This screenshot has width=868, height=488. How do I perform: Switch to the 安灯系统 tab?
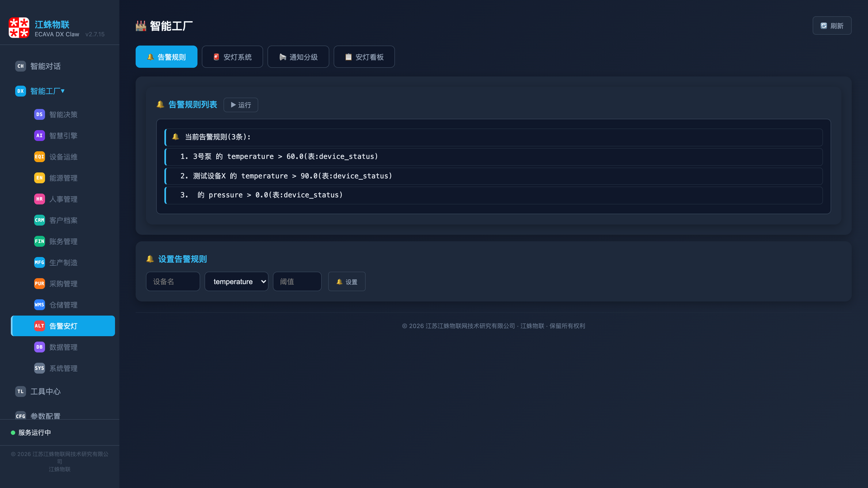[232, 57]
